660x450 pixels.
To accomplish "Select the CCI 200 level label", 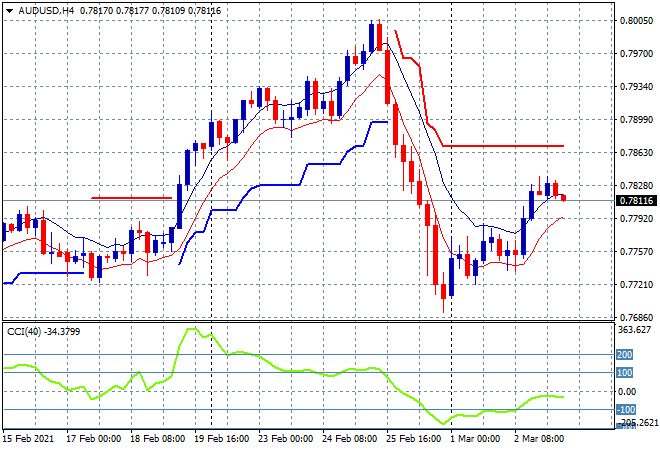I will (x=625, y=354).
